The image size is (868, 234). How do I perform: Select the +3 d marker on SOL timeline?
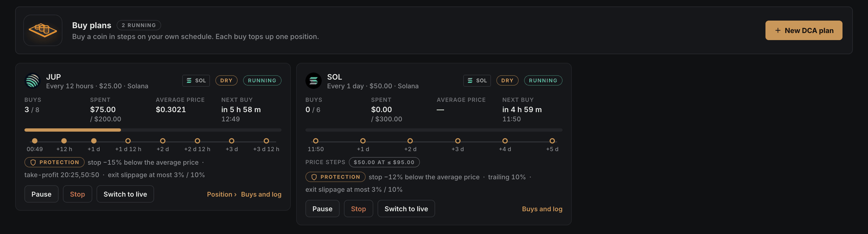tap(458, 141)
